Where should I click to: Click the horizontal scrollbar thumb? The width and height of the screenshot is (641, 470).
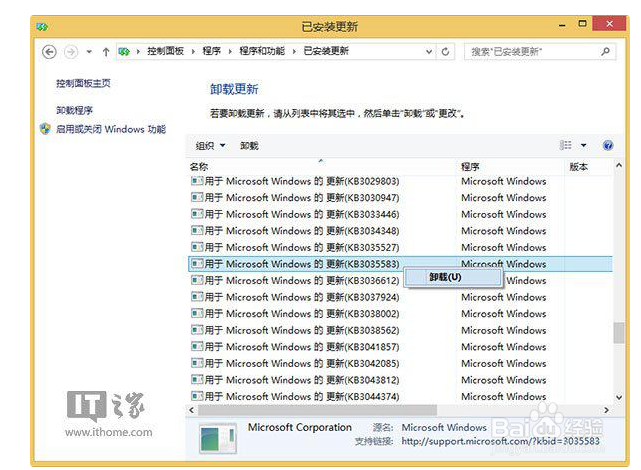317,410
